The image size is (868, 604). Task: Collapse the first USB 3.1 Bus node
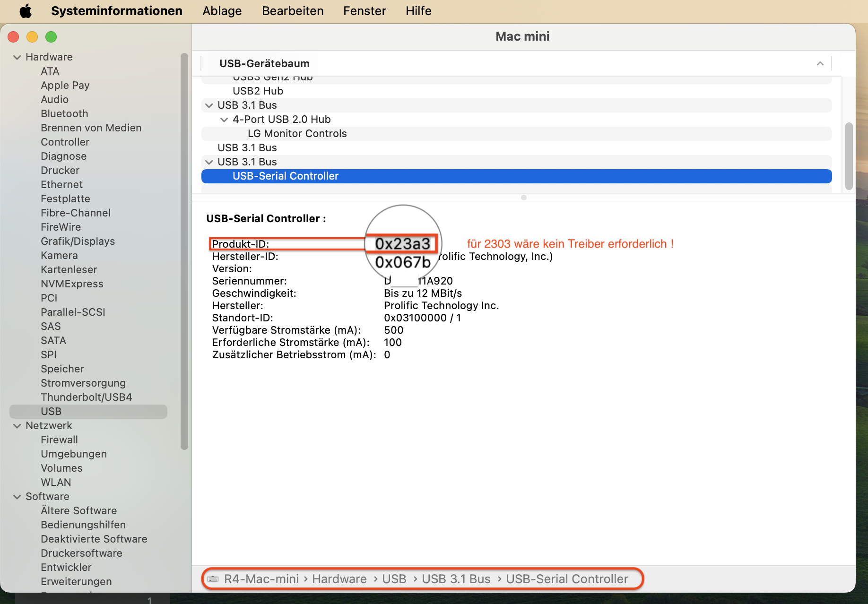pyautogui.click(x=209, y=105)
